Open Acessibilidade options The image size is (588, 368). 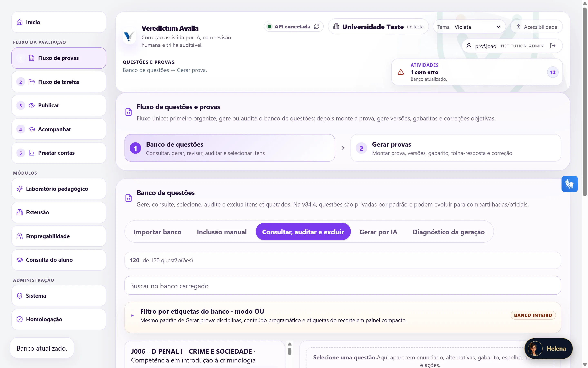(537, 27)
